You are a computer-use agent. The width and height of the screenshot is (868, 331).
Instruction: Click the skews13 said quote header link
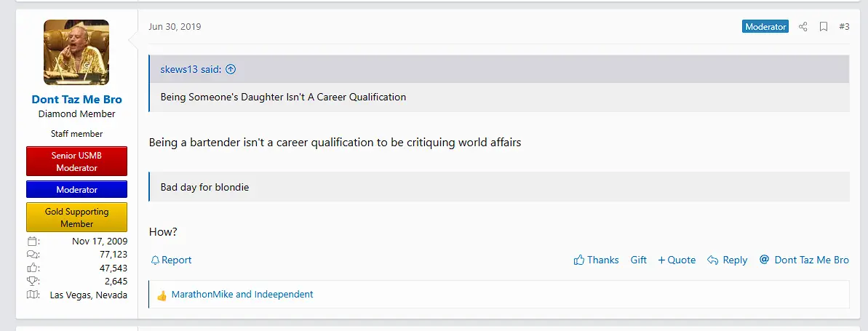(192, 70)
